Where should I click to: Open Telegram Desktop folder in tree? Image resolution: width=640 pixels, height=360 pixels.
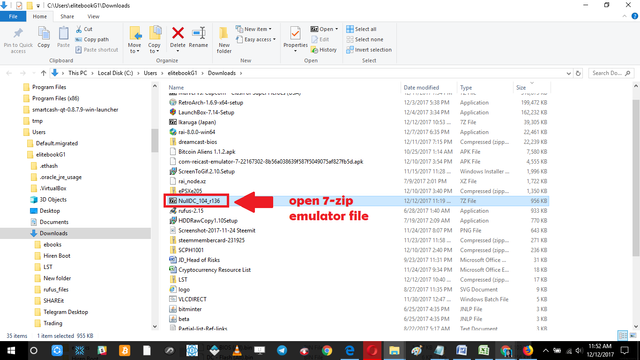click(66, 312)
